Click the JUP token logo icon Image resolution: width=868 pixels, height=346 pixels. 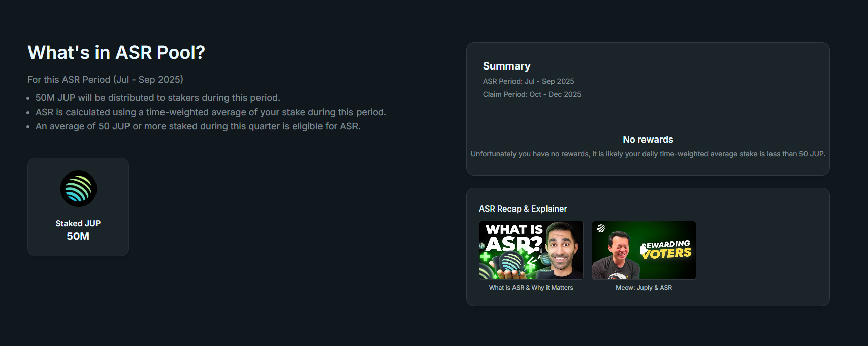coord(78,189)
